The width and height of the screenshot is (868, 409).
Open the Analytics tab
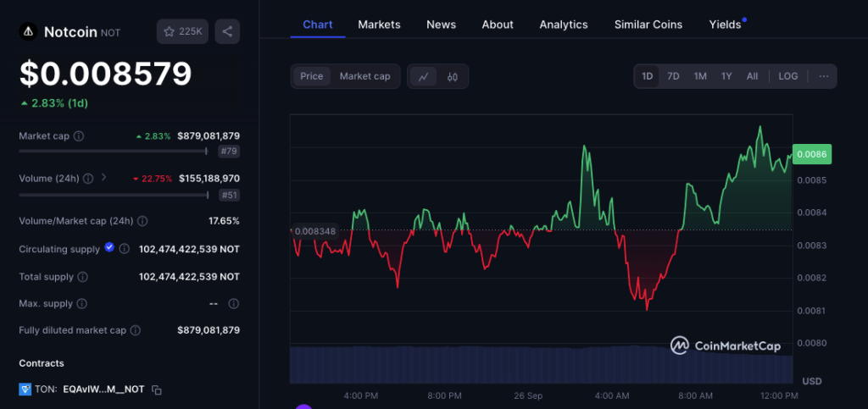pyautogui.click(x=564, y=25)
